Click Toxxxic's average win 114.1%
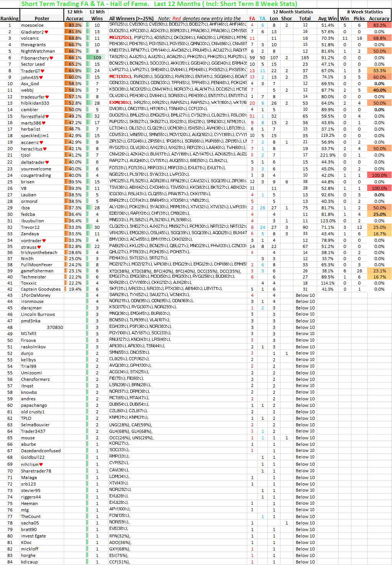Viewport: 392px width, 565px height. click(328, 283)
